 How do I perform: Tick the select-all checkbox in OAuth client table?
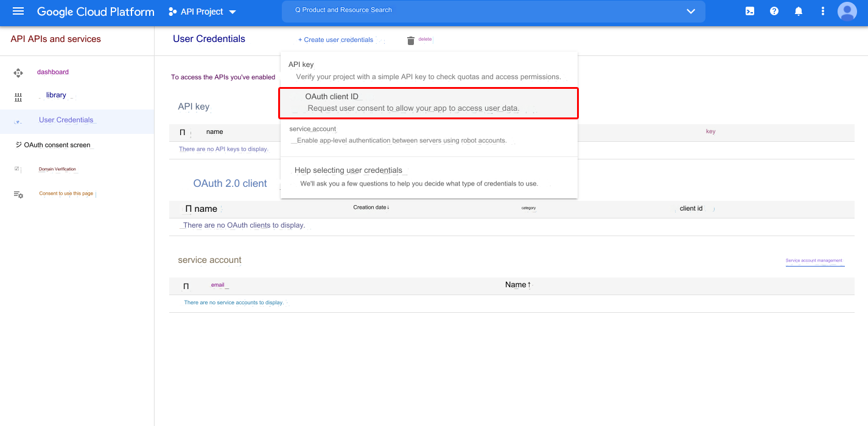189,209
